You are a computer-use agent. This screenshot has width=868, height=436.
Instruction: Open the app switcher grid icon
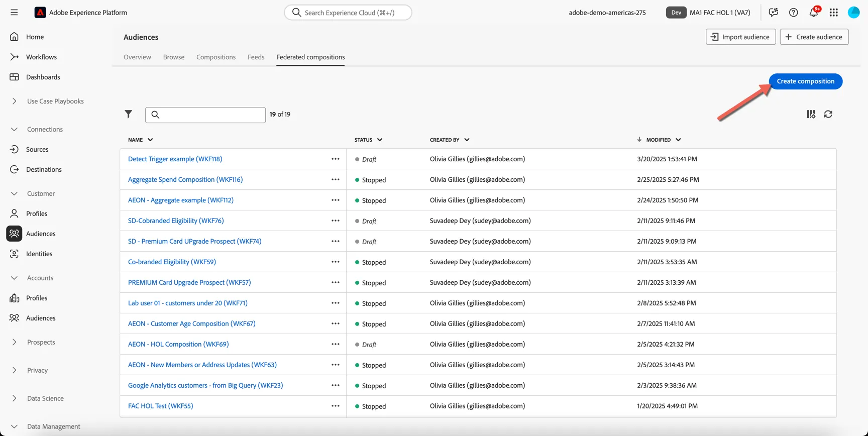point(833,13)
